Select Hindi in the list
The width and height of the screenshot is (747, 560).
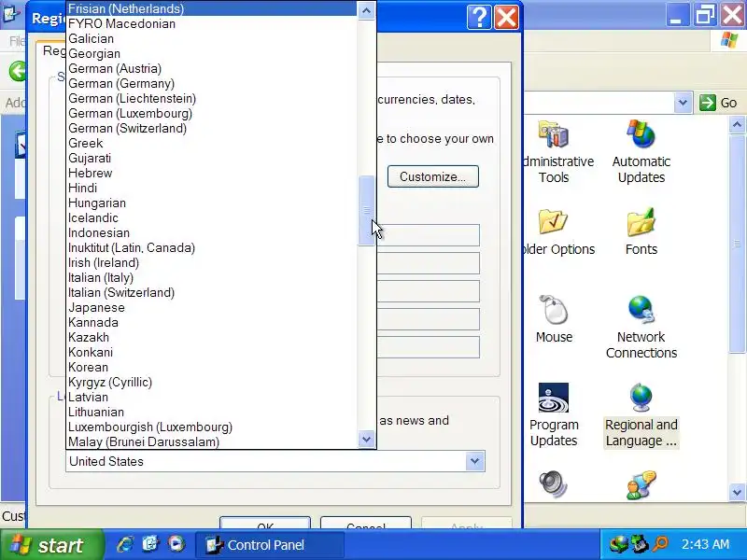tap(212, 189)
